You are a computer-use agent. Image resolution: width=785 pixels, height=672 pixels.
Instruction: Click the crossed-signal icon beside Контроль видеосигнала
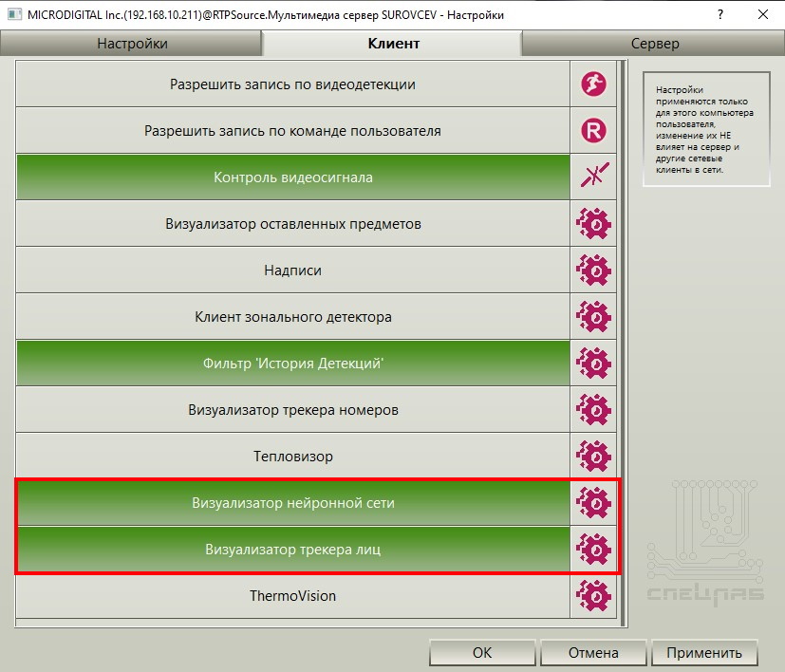tap(593, 177)
